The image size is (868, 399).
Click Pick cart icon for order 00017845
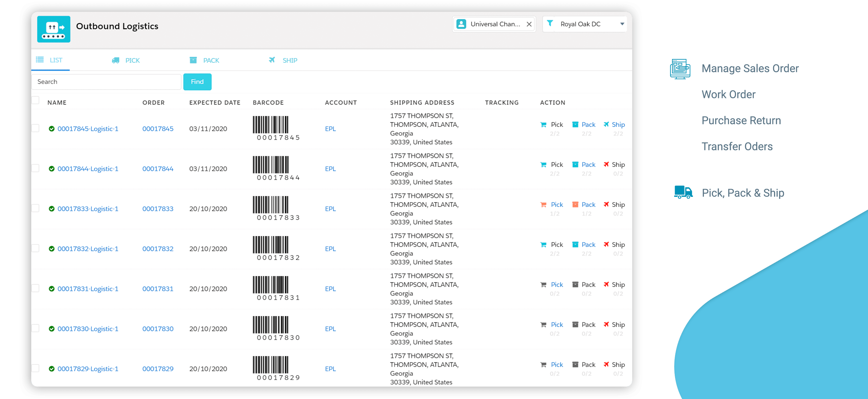[543, 125]
